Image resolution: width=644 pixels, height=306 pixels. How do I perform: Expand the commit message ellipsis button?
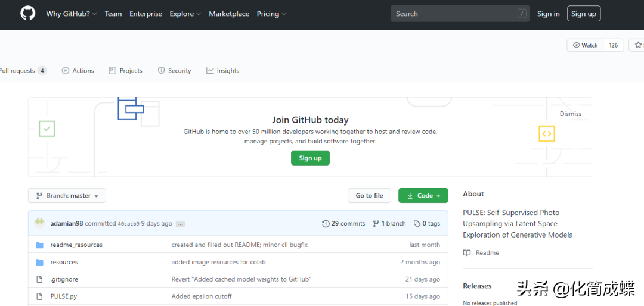(x=180, y=224)
